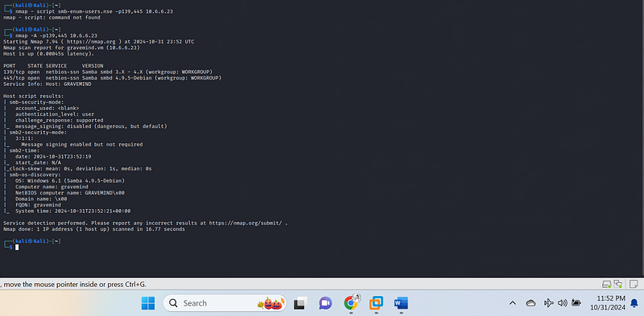644x316 pixels.
Task: Click the taskbar Search box
Action: 225,303
